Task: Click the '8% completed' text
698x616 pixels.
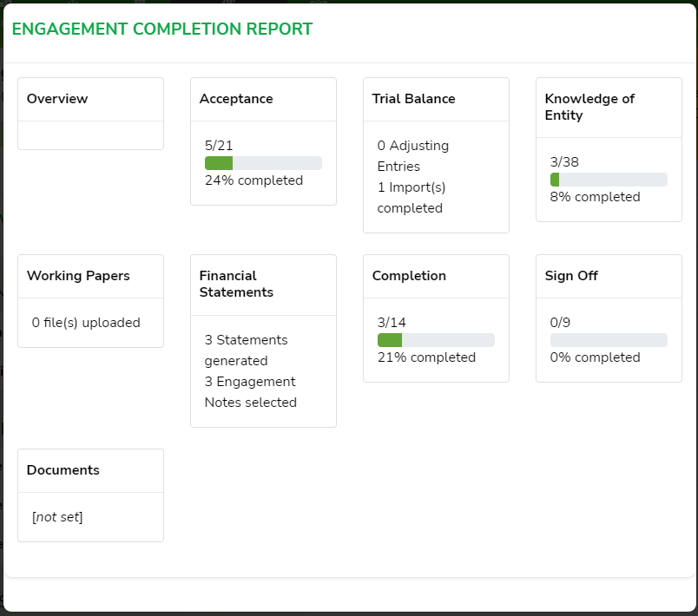Action: click(596, 197)
